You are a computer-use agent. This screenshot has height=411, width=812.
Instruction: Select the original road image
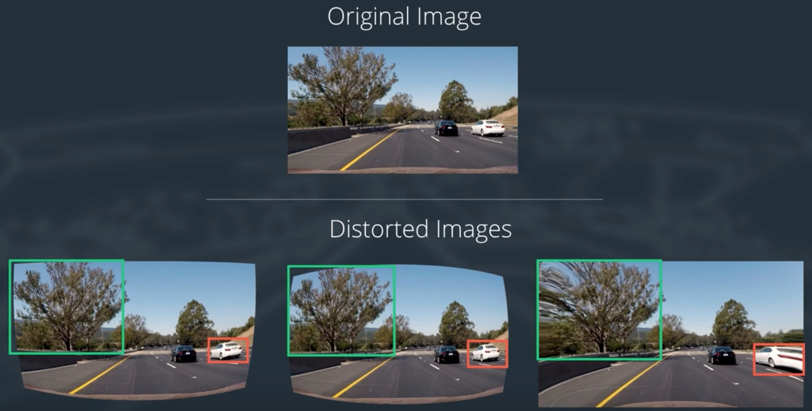click(402, 110)
